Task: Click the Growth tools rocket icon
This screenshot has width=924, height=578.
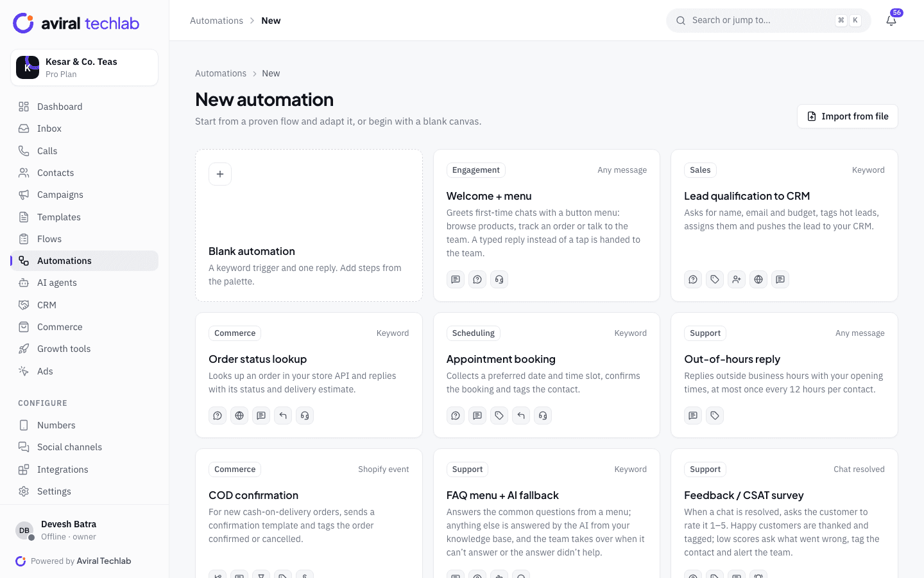Action: point(24,349)
